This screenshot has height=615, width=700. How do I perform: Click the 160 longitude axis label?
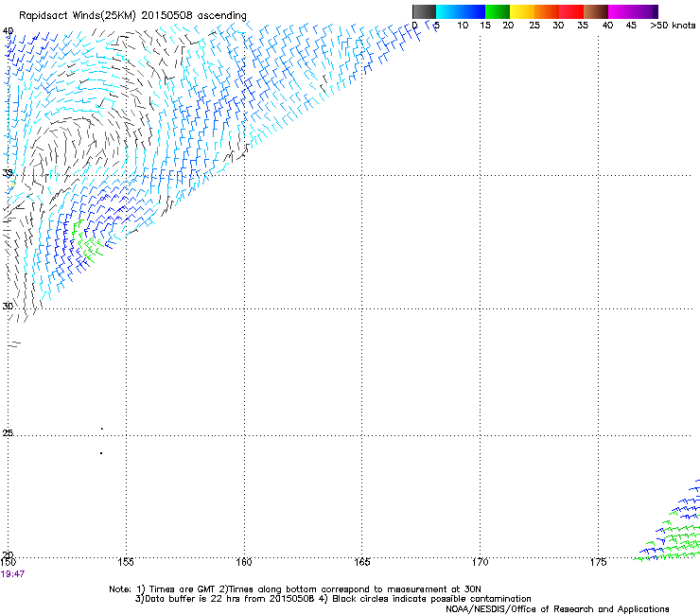point(244,562)
